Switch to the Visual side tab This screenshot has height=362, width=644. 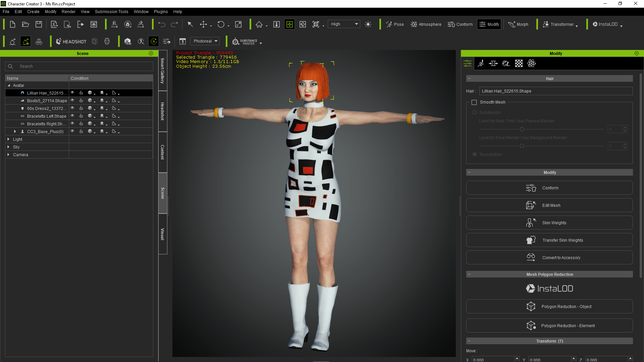[x=163, y=234]
